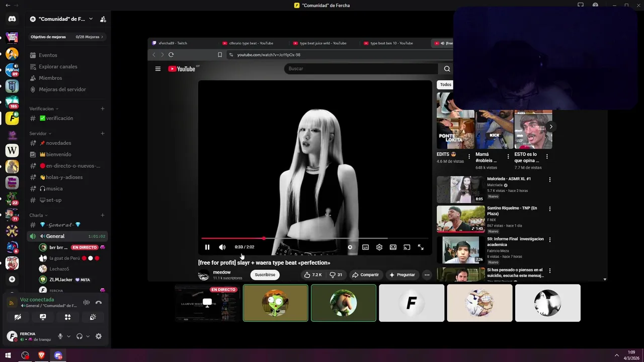
Task: Open microphone input options chevron
Action: click(x=68, y=336)
